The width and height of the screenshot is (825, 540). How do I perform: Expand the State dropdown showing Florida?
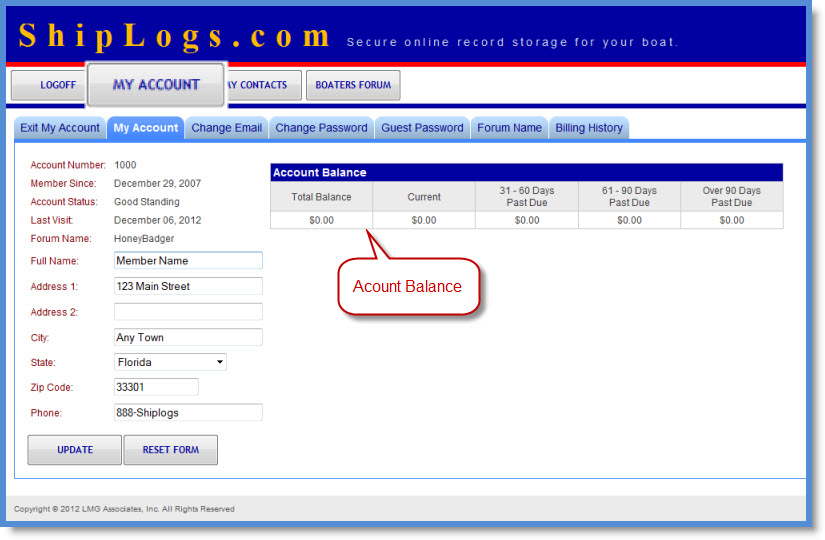170,362
